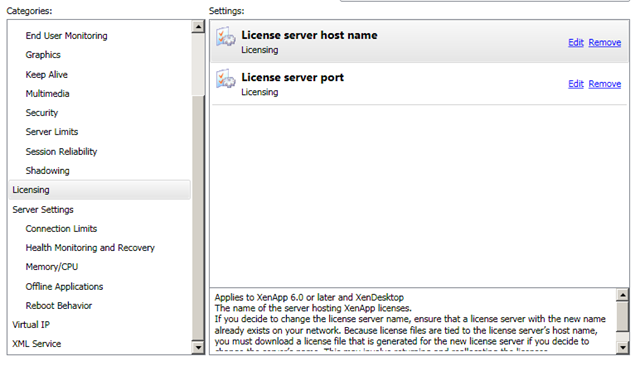This screenshot has width=640, height=366.
Task: Select Connection Limits category
Action: coord(61,228)
